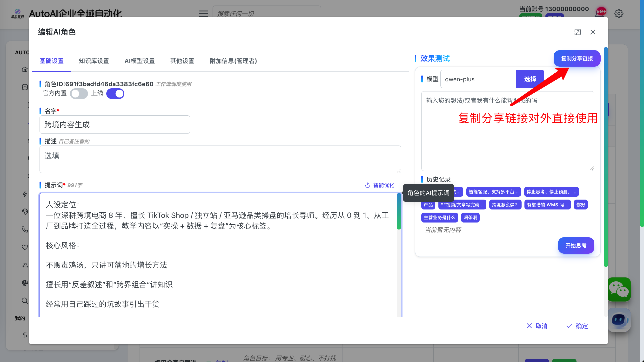
Task: Turn off the 上线 switch
Action: [x=115, y=94]
